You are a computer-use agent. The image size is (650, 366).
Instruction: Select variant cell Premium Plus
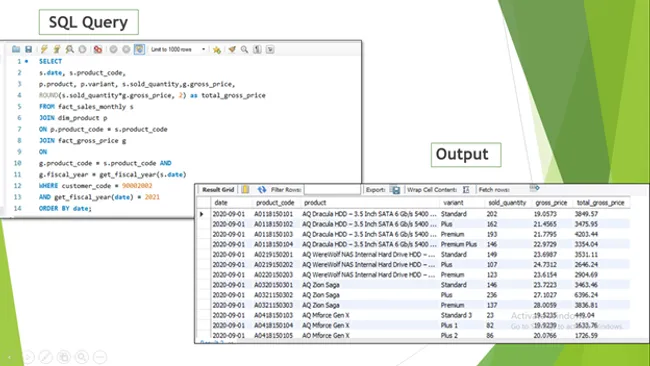(x=458, y=244)
